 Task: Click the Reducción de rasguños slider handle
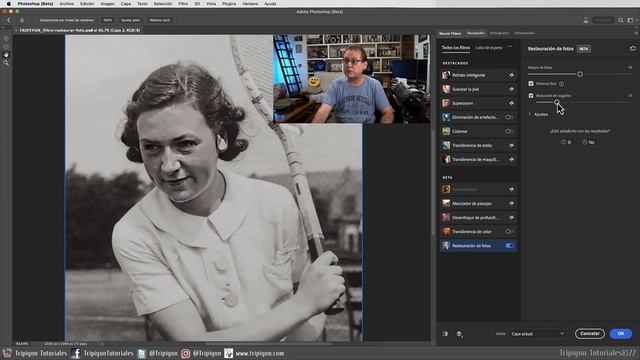coord(557,102)
